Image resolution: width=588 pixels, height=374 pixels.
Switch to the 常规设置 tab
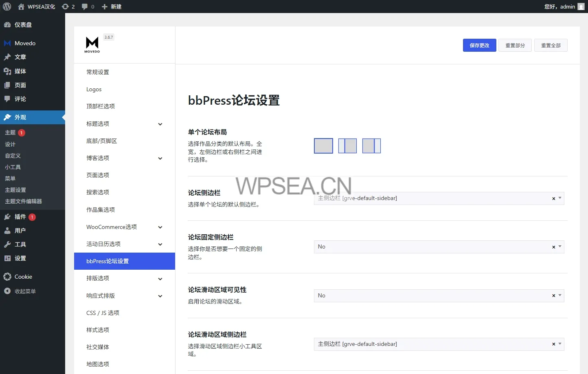coord(98,72)
